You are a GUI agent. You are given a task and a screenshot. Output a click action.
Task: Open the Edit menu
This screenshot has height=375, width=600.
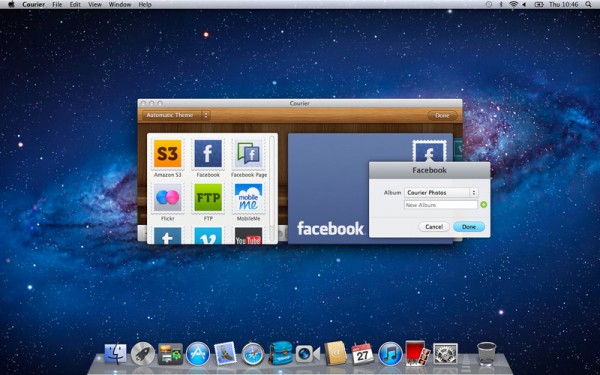[75, 5]
